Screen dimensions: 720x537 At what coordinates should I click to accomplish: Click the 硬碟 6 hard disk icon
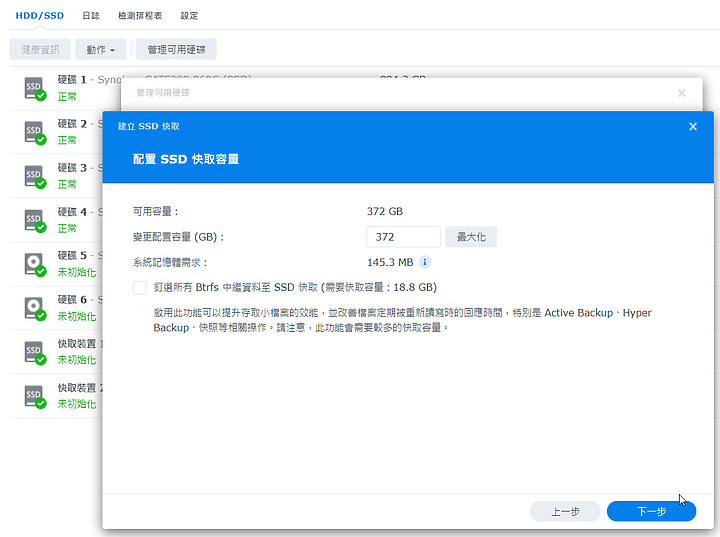click(35, 308)
